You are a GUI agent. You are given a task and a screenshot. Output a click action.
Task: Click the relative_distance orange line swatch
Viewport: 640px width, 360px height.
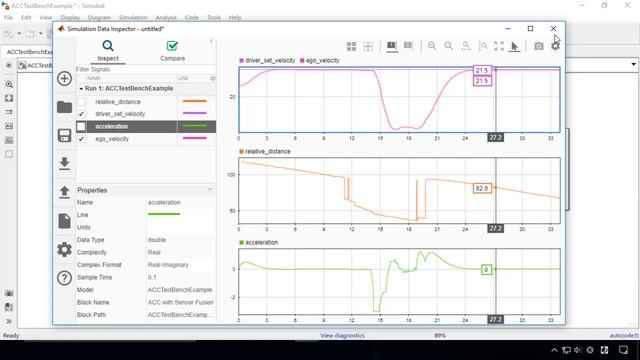click(x=195, y=101)
